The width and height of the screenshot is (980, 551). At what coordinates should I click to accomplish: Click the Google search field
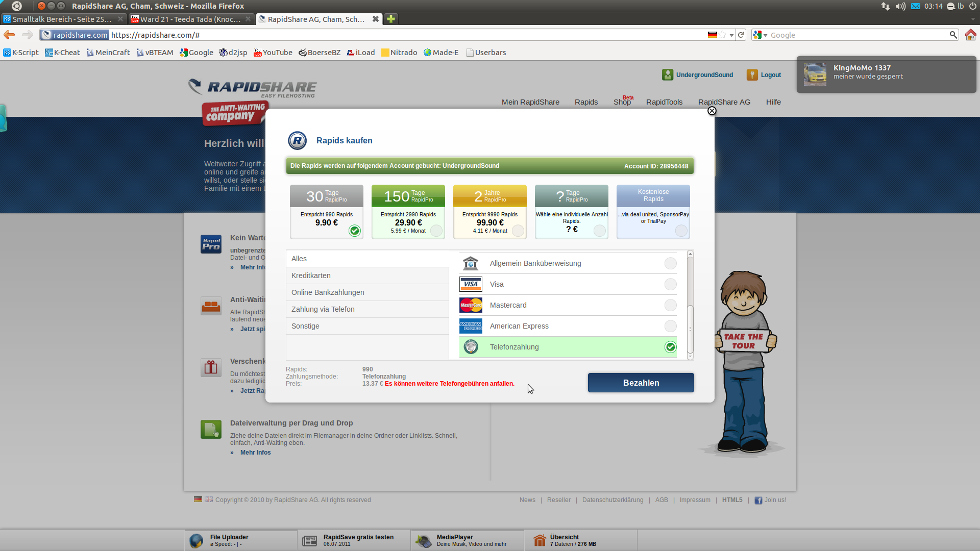pos(859,35)
